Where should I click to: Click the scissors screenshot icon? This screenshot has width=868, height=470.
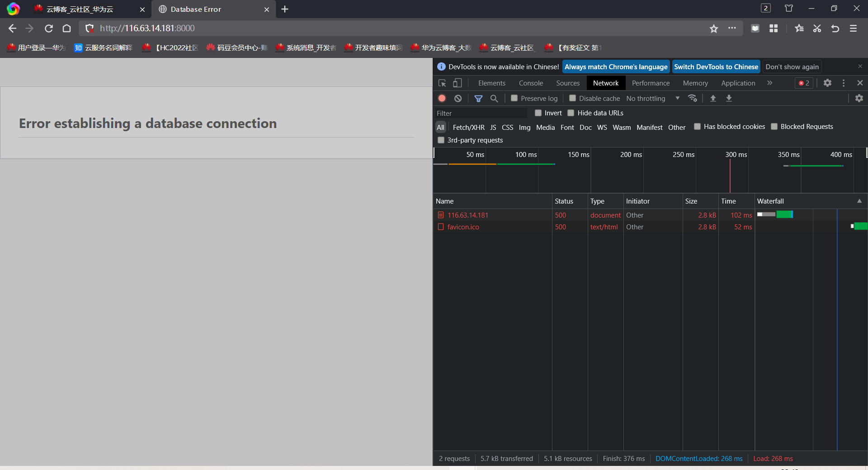(x=817, y=28)
